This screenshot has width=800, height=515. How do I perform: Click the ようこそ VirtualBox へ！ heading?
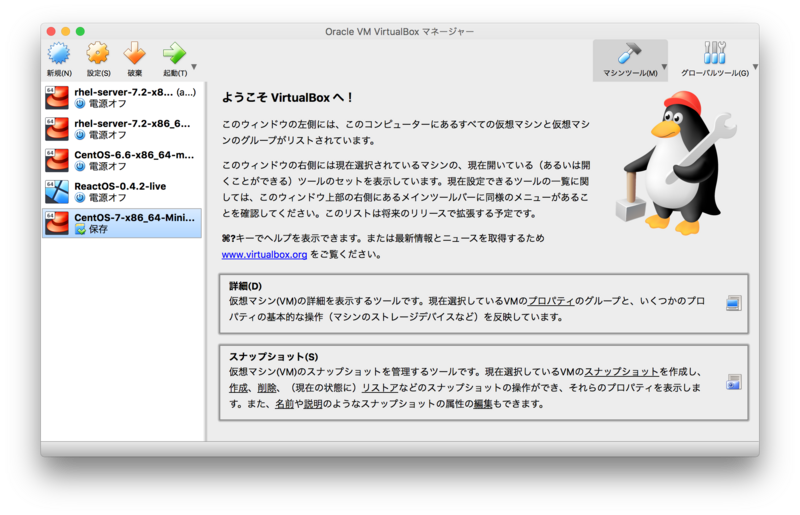[287, 97]
